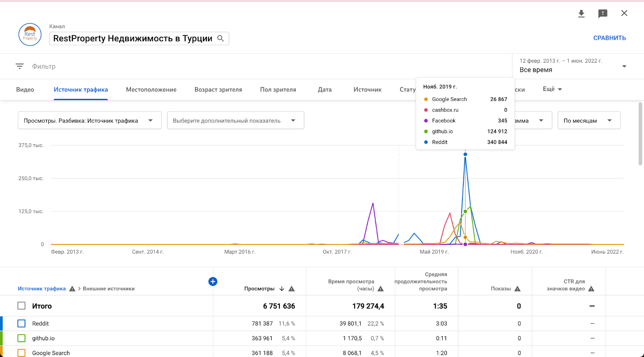Click total watch time 179 274,4

click(368, 306)
